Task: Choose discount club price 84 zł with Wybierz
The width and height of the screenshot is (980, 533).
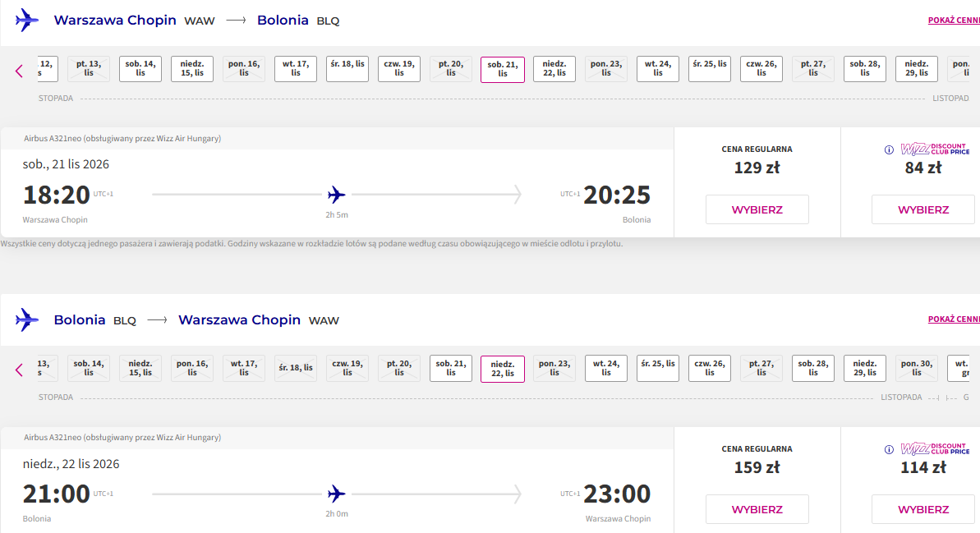Action: click(923, 209)
